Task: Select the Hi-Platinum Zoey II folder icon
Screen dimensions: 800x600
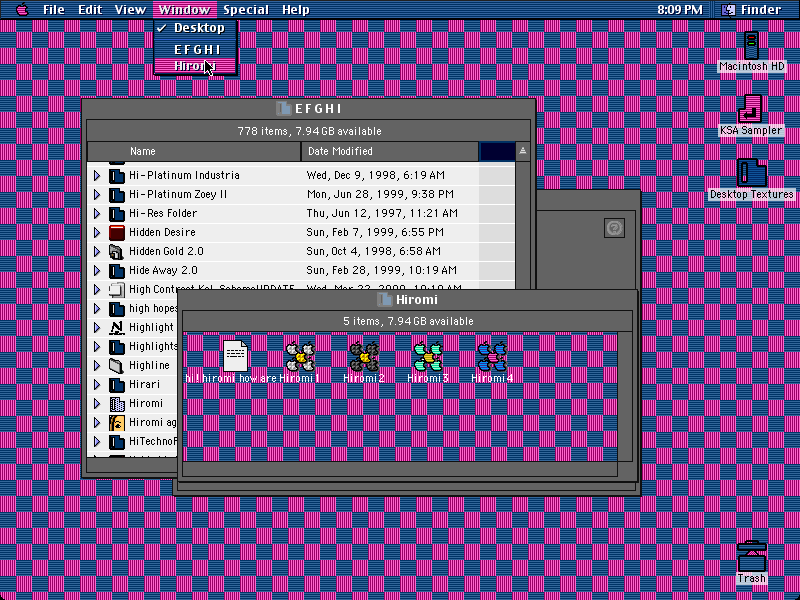Action: pos(117,194)
